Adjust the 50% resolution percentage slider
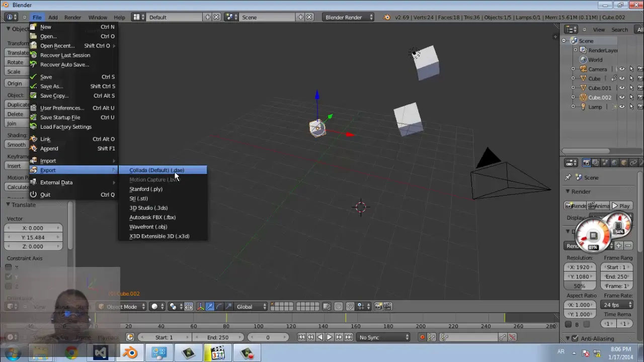 pos(580,286)
